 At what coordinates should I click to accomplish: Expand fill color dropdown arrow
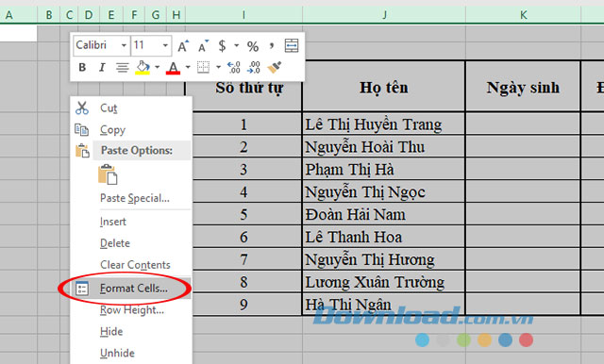click(158, 67)
